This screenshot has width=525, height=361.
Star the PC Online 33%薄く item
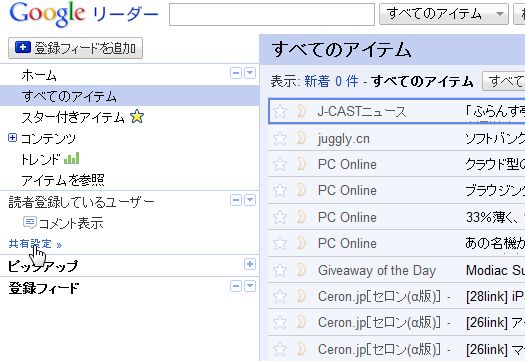click(x=280, y=217)
